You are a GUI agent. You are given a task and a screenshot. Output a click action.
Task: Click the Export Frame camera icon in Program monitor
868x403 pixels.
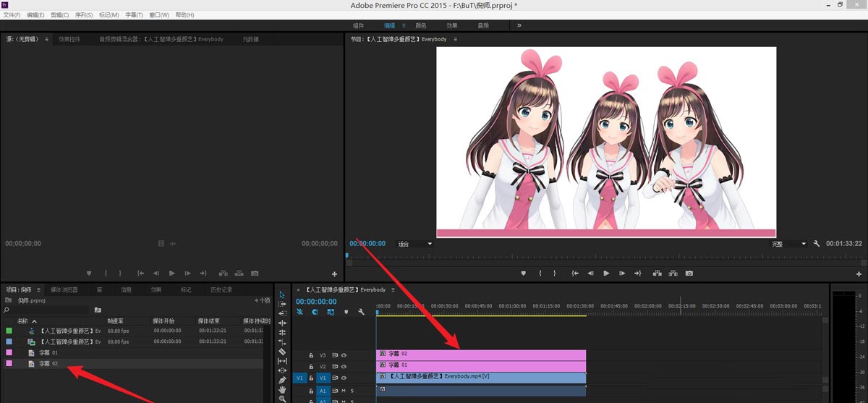[689, 273]
